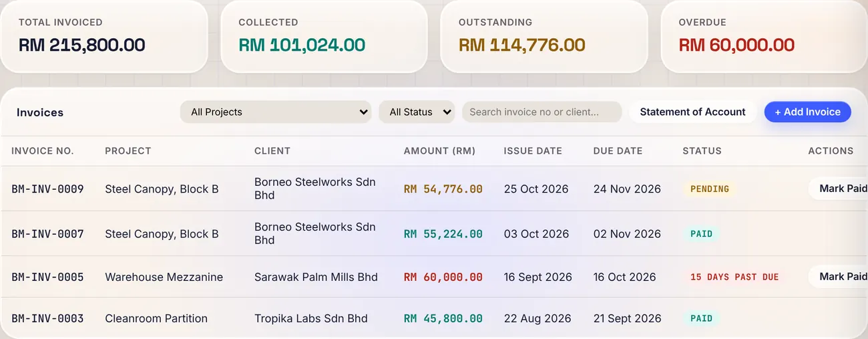Image resolution: width=868 pixels, height=339 pixels.
Task: Open the All Projects dropdown
Action: pos(276,112)
